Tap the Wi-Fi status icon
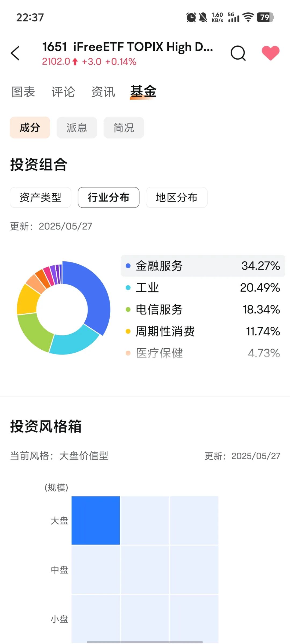 [x=248, y=17]
